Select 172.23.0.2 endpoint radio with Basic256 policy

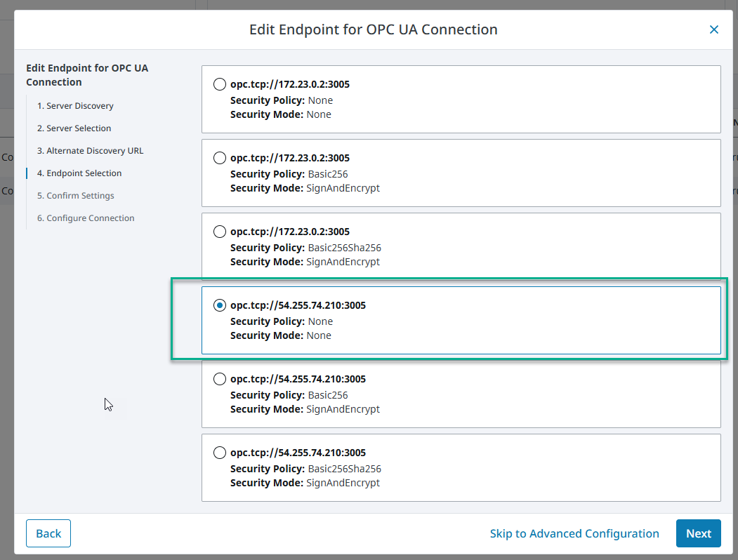click(x=220, y=159)
